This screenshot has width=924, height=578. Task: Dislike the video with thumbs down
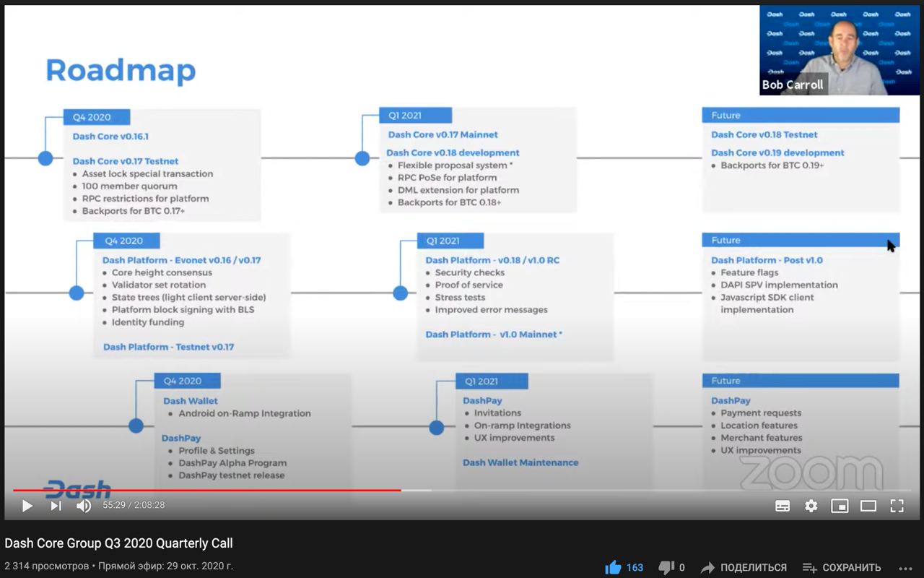(x=666, y=567)
